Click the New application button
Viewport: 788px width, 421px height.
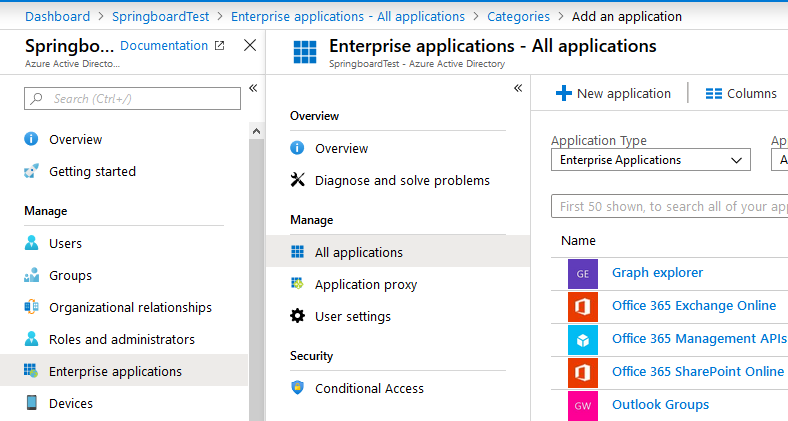tap(614, 93)
